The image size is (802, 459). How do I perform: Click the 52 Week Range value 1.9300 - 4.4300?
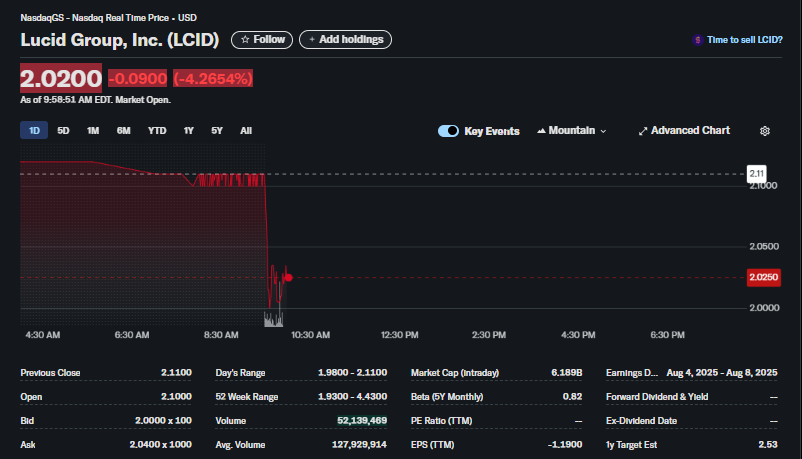[352, 397]
